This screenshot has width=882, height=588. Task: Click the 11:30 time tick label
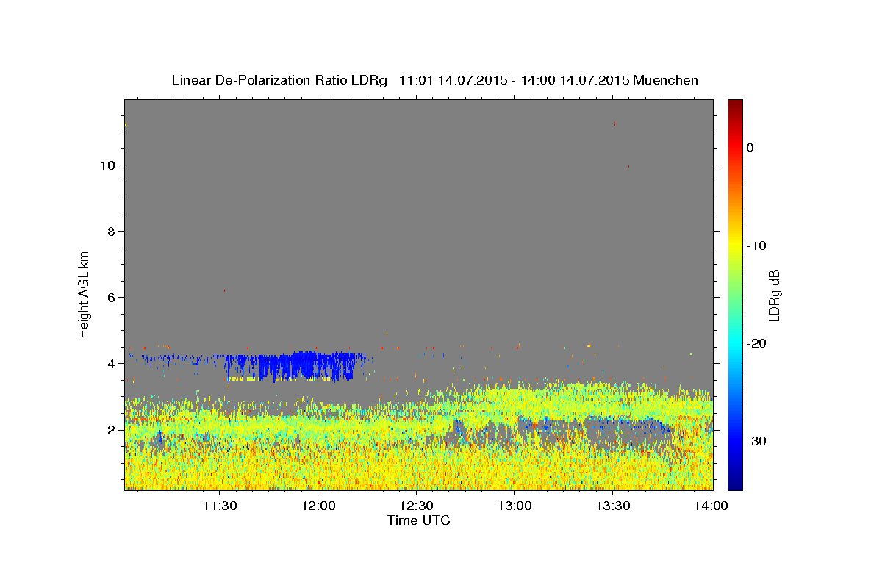(220, 506)
